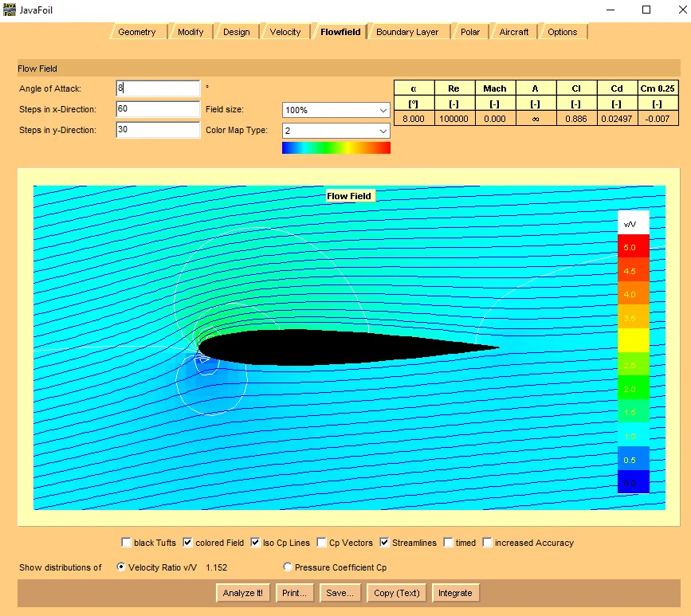The width and height of the screenshot is (691, 616).
Task: Maximize the JavaFoil window
Action: tap(646, 10)
